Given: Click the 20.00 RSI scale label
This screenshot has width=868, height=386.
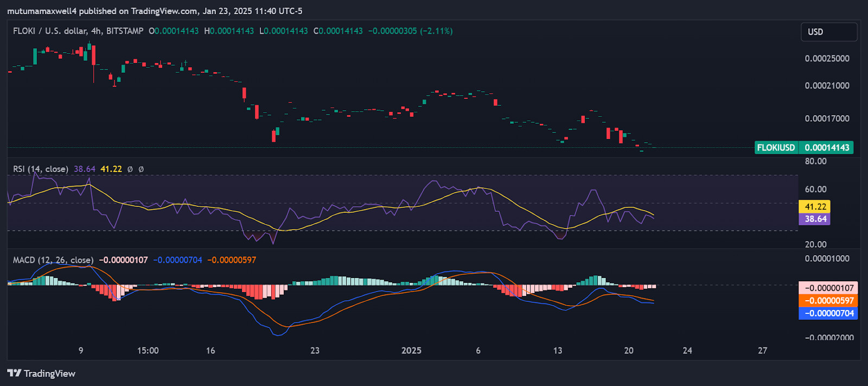Looking at the screenshot, I should pyautogui.click(x=815, y=244).
